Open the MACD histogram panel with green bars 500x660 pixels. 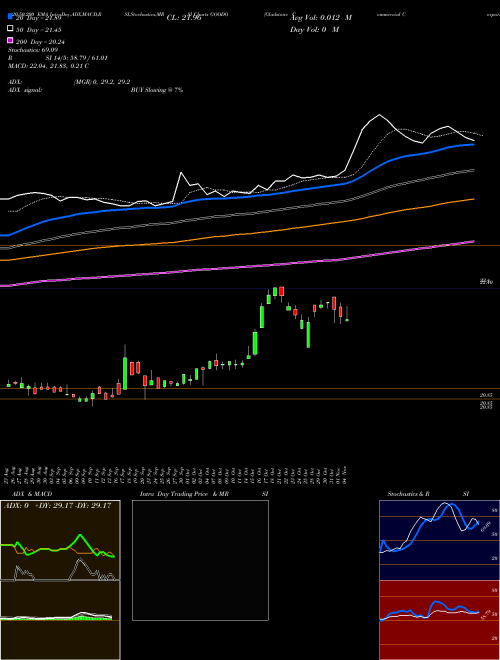60,620
